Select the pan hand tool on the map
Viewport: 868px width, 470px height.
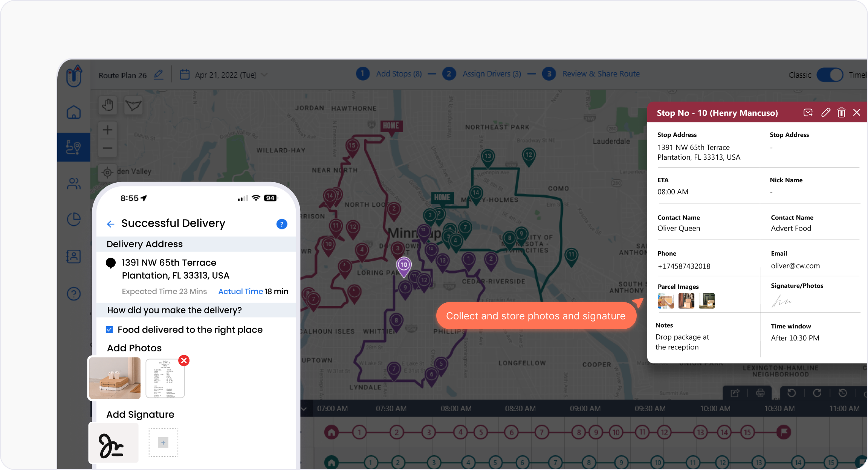coord(107,105)
